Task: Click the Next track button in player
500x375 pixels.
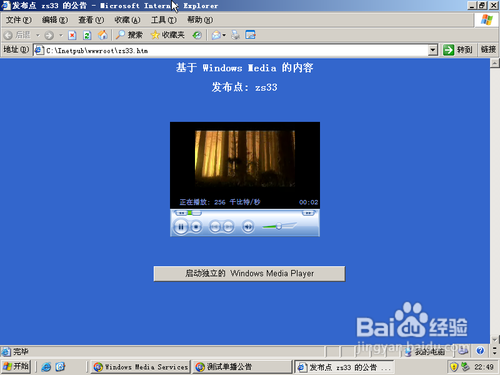Action: [228, 227]
